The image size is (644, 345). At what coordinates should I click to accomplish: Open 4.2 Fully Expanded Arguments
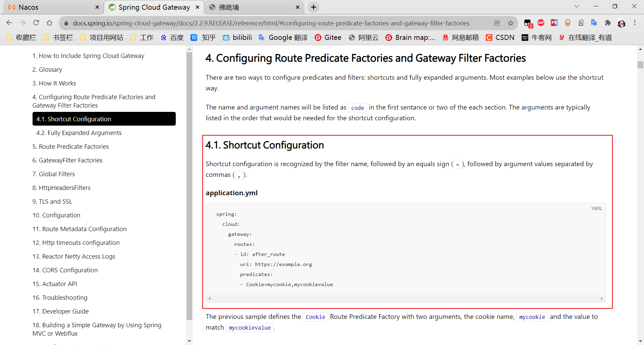tap(79, 133)
